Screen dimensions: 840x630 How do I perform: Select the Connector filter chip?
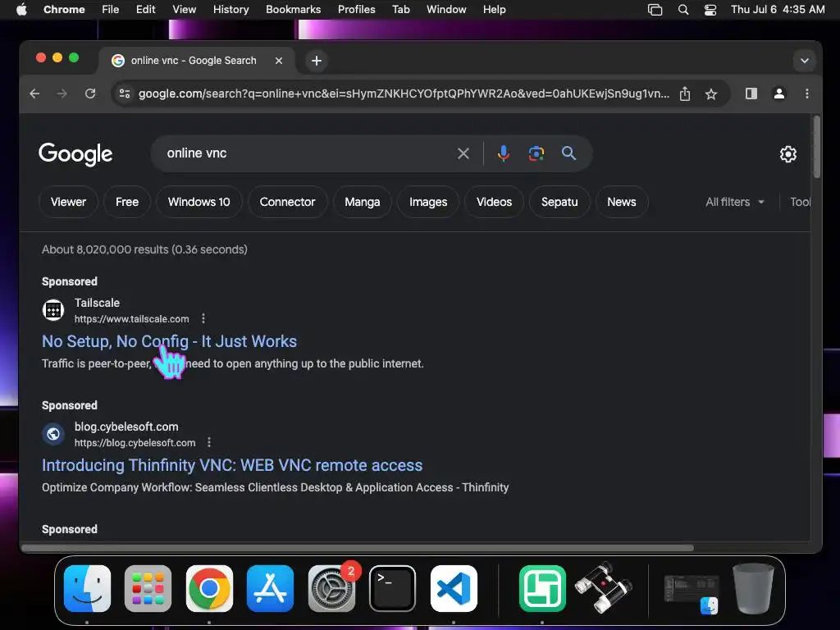[x=287, y=202]
